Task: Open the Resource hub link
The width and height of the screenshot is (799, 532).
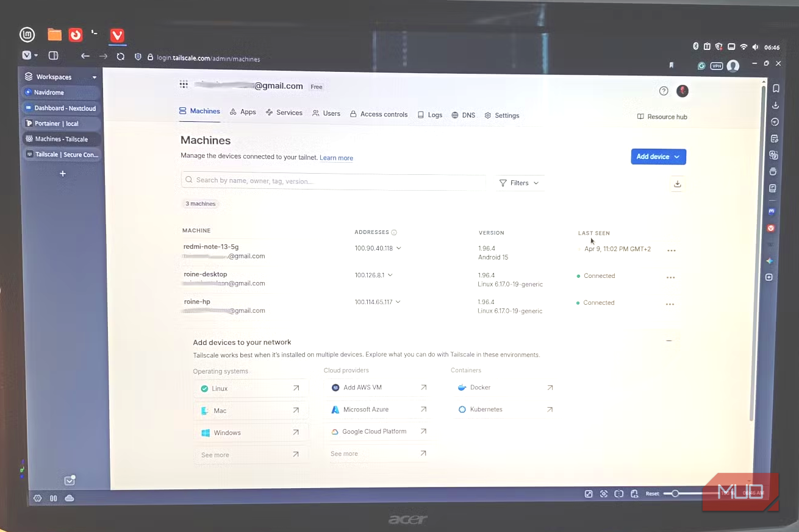Action: coord(662,116)
